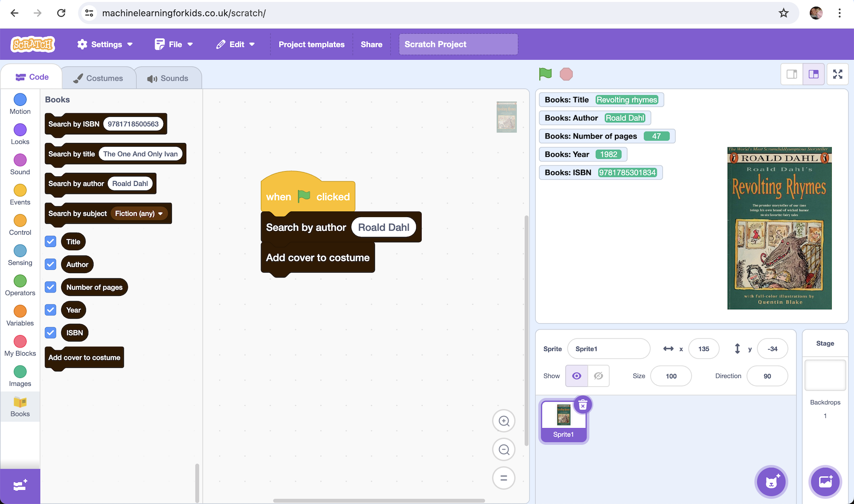Enter full screen stage mode
Image resolution: width=854 pixels, height=504 pixels.
(x=837, y=74)
